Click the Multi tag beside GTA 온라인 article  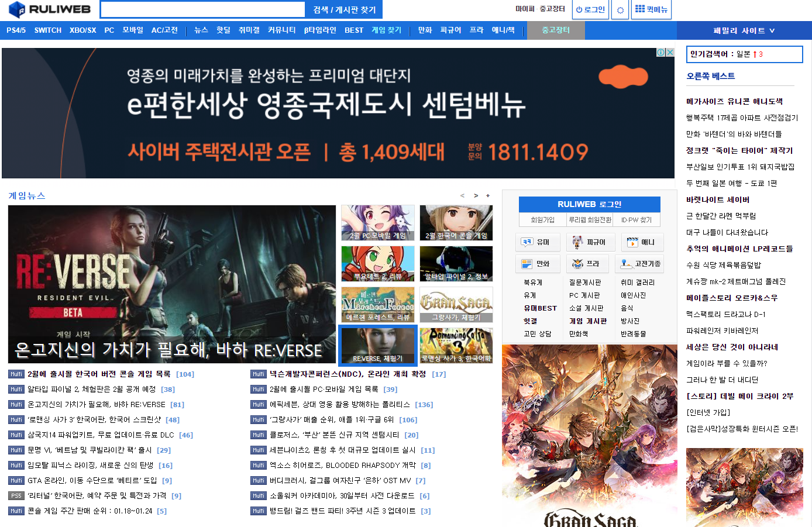[x=16, y=481]
